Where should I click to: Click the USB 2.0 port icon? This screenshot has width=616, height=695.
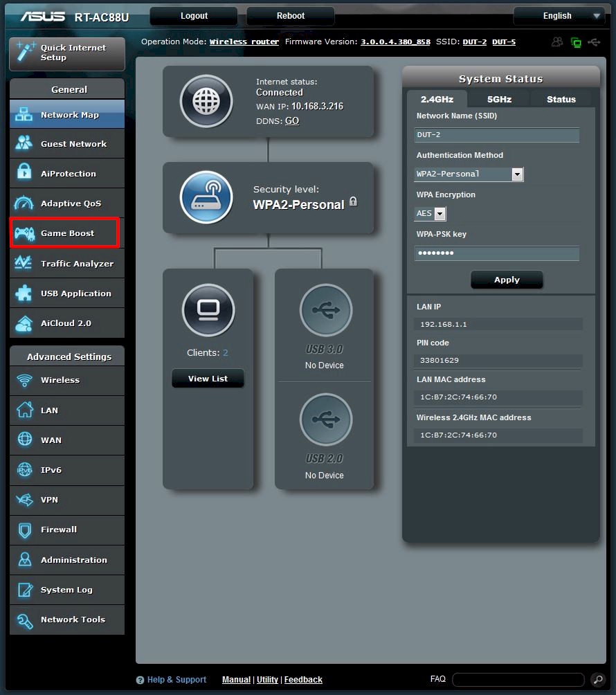tap(326, 419)
